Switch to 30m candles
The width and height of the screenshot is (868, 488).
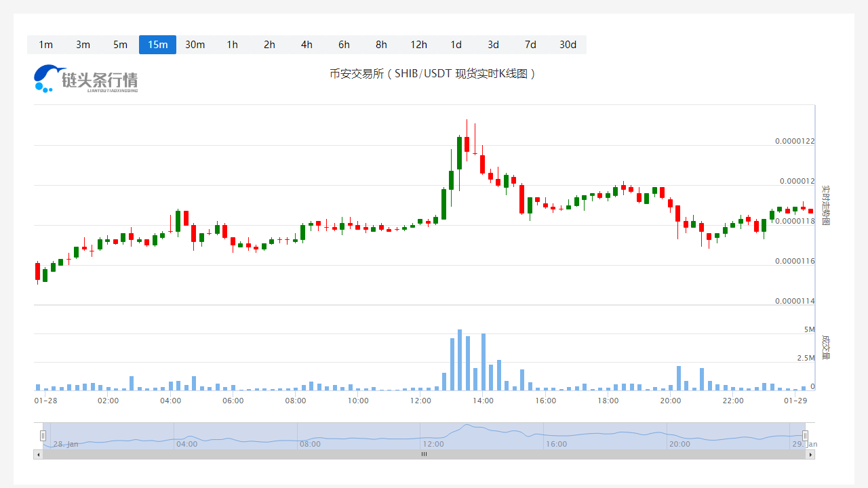pyautogui.click(x=195, y=45)
